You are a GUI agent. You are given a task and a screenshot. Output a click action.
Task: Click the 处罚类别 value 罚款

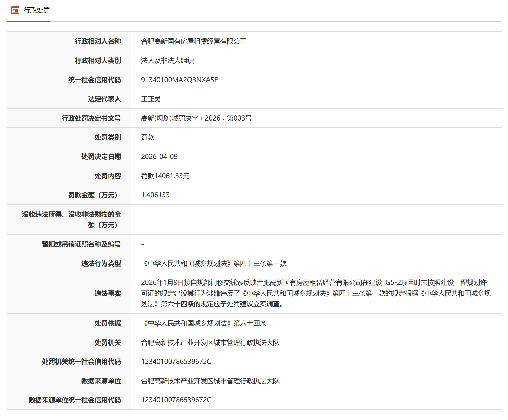pyautogui.click(x=147, y=138)
